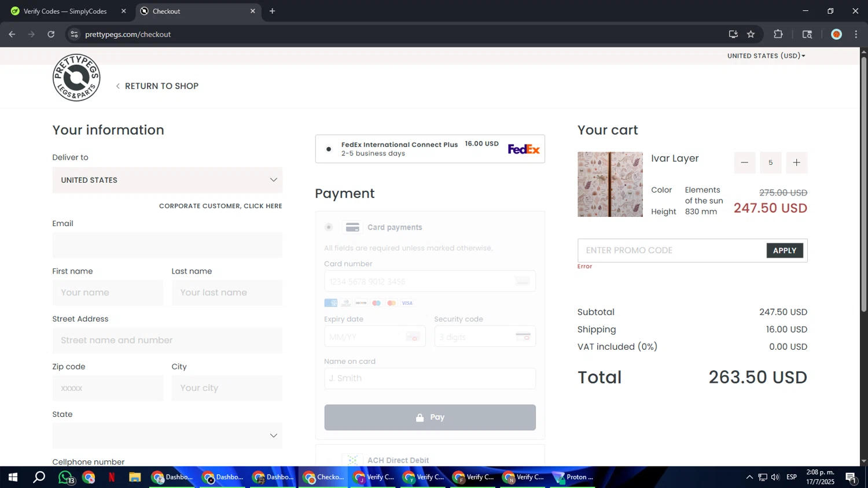Open the browser side panel icon

click(807, 34)
